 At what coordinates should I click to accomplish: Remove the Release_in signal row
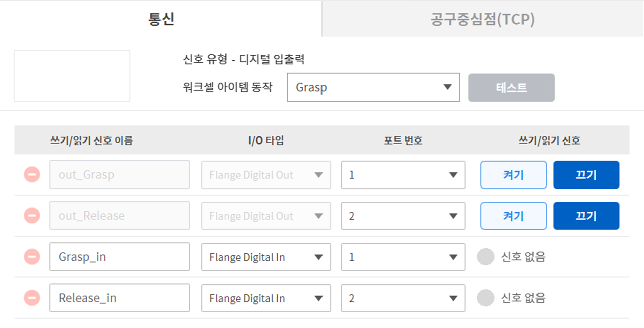[32, 298]
